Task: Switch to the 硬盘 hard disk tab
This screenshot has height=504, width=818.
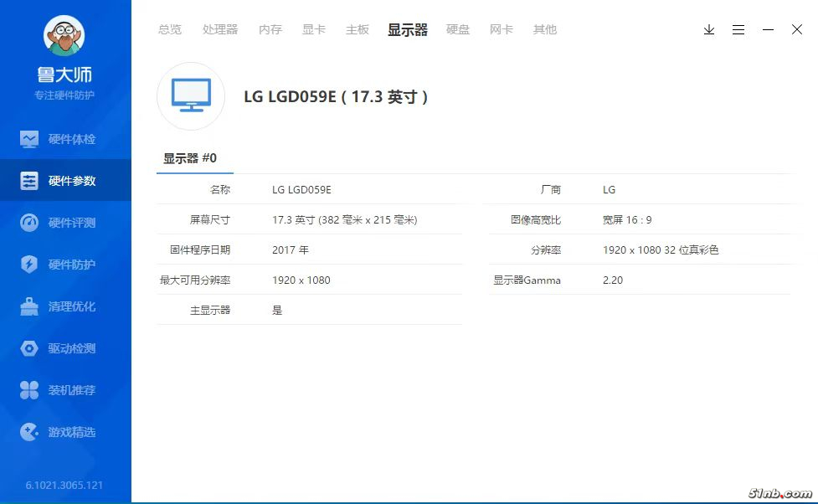Action: (458, 29)
